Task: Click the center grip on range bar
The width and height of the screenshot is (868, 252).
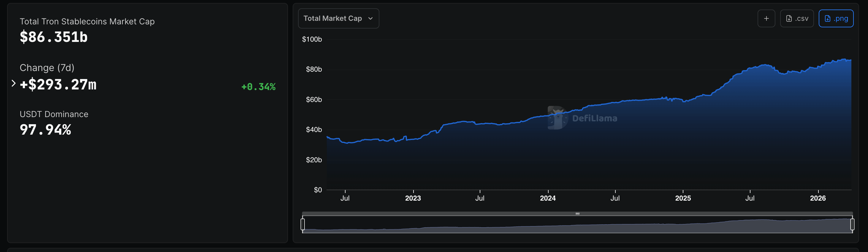Action: pos(577,214)
